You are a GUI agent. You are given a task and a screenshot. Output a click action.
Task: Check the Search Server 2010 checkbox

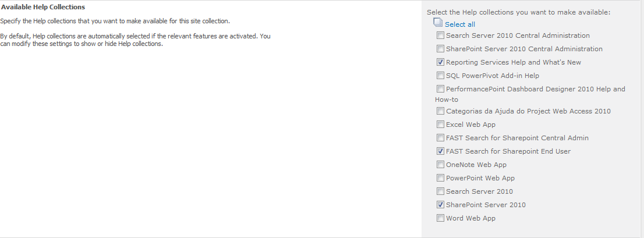coord(440,191)
